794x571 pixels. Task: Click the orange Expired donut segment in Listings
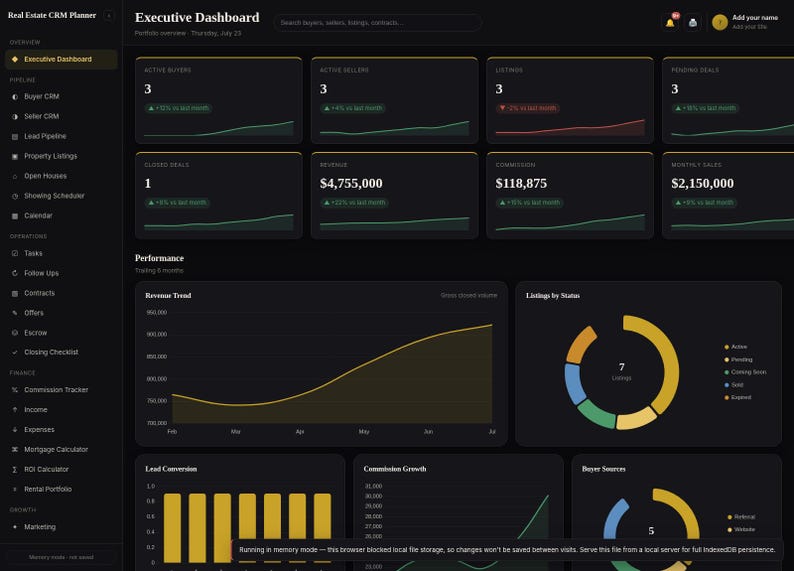580,345
